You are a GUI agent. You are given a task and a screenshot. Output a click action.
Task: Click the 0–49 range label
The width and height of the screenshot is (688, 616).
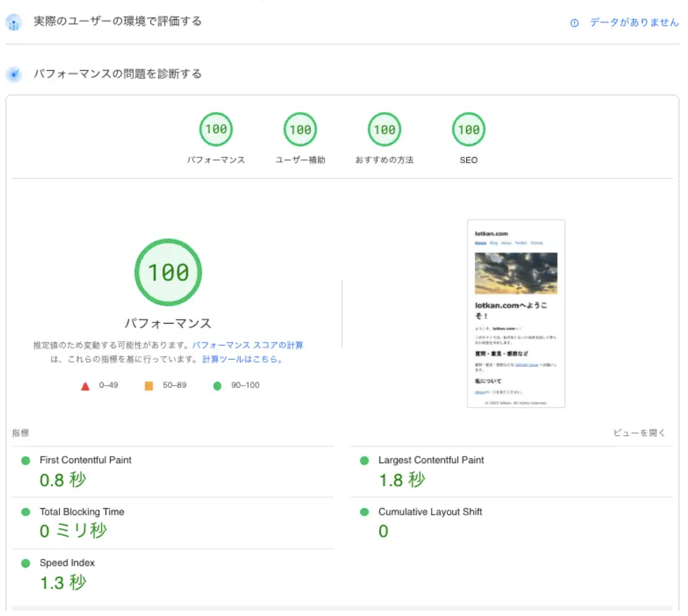[x=108, y=385]
